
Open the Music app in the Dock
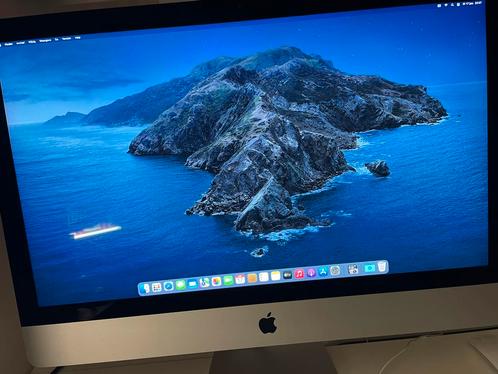[299, 274]
